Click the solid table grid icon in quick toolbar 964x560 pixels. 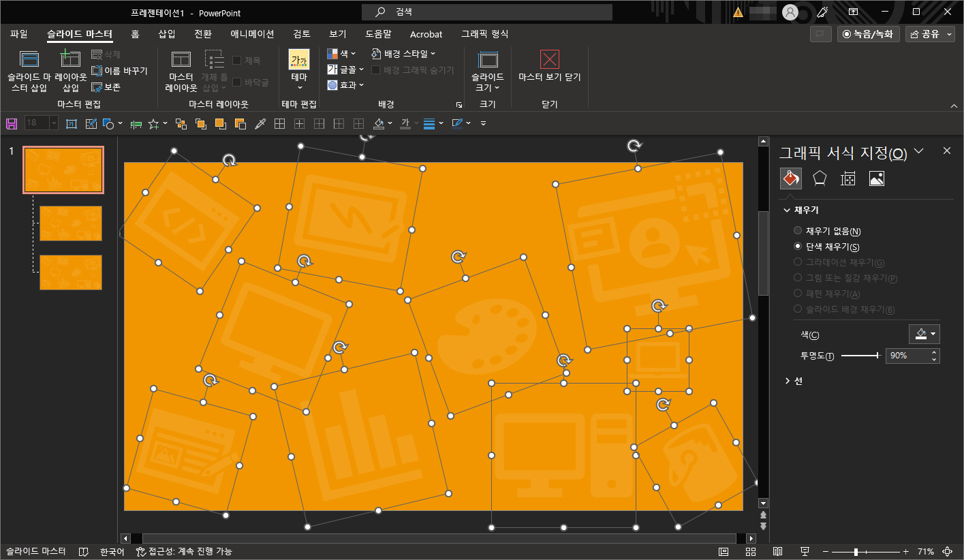279,123
